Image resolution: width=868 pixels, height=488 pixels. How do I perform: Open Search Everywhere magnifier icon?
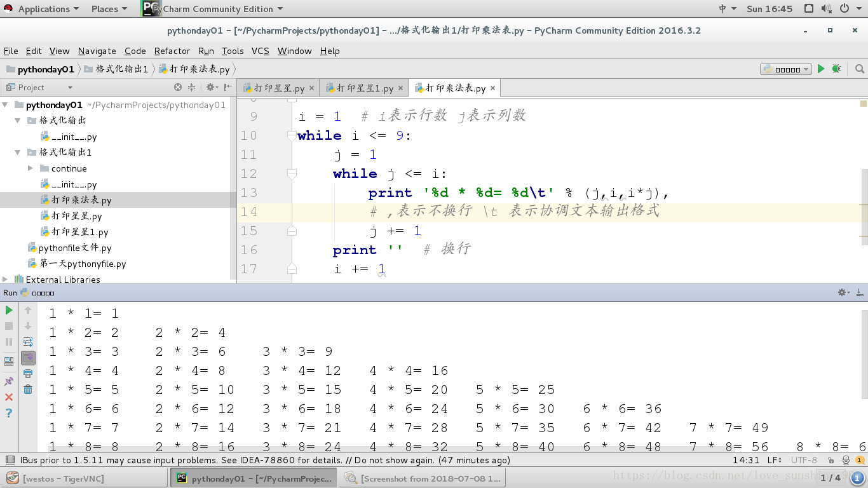tap(859, 69)
